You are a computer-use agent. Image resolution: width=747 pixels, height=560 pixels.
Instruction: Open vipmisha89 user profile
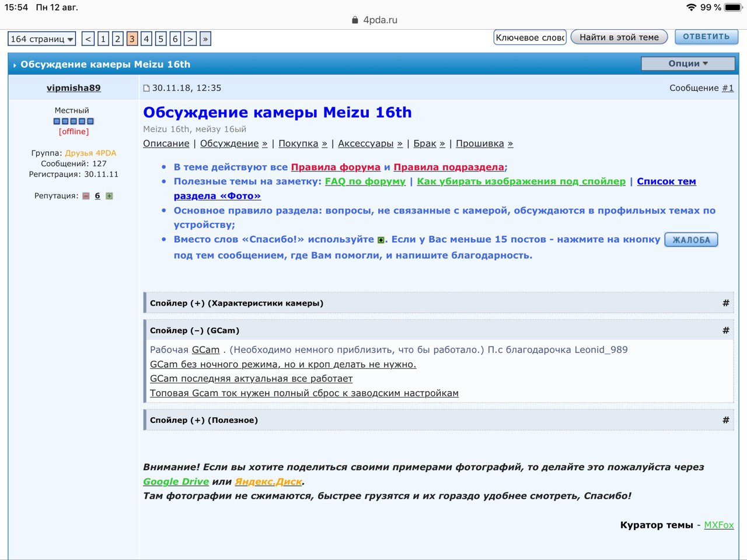74,88
